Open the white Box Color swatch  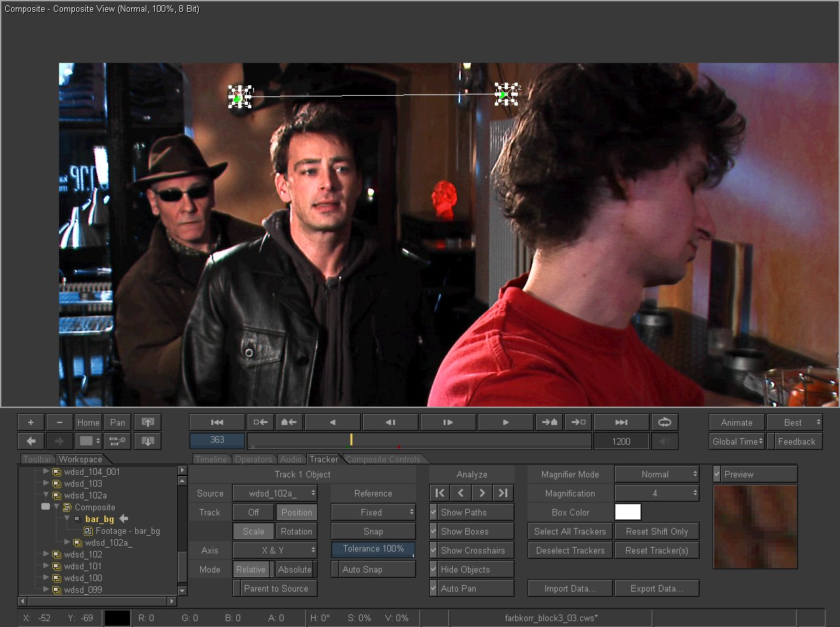[627, 512]
